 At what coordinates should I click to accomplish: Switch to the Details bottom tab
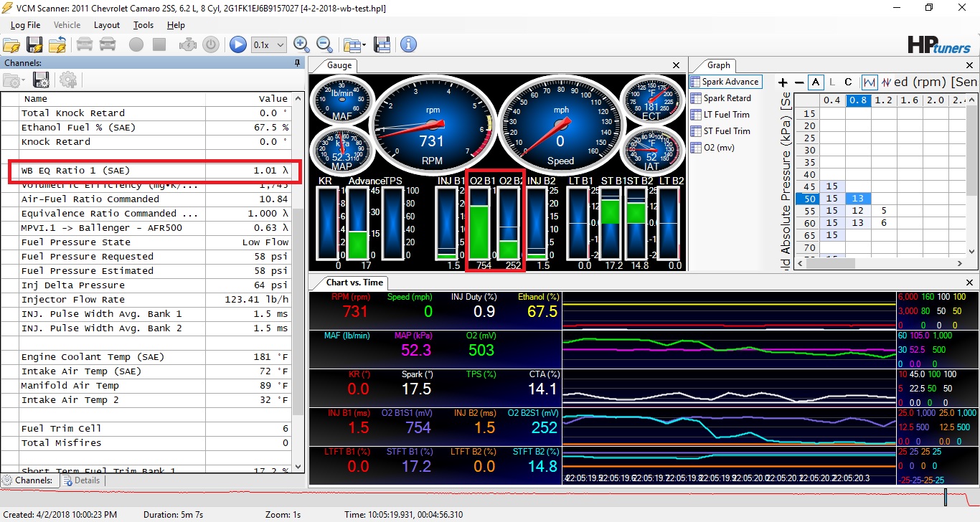coord(81,480)
